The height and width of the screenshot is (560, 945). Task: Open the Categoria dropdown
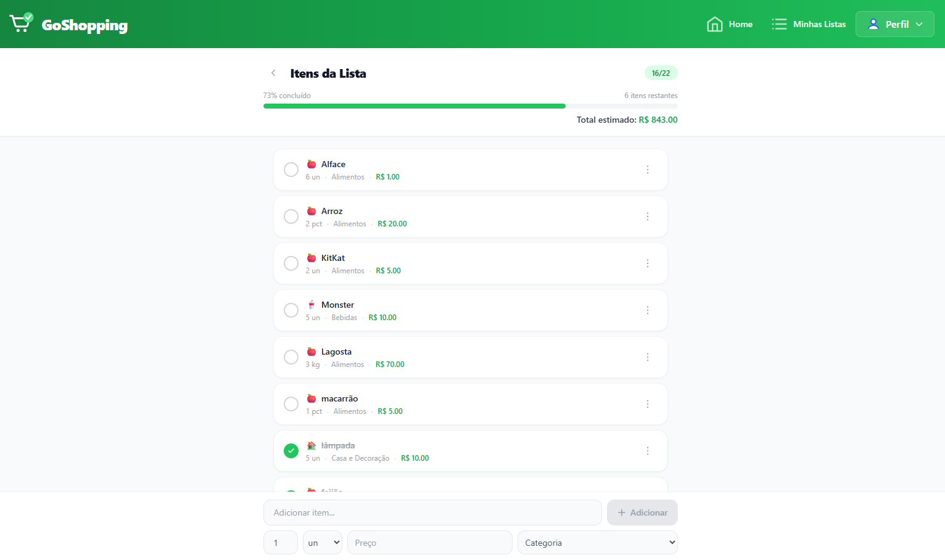tap(597, 543)
